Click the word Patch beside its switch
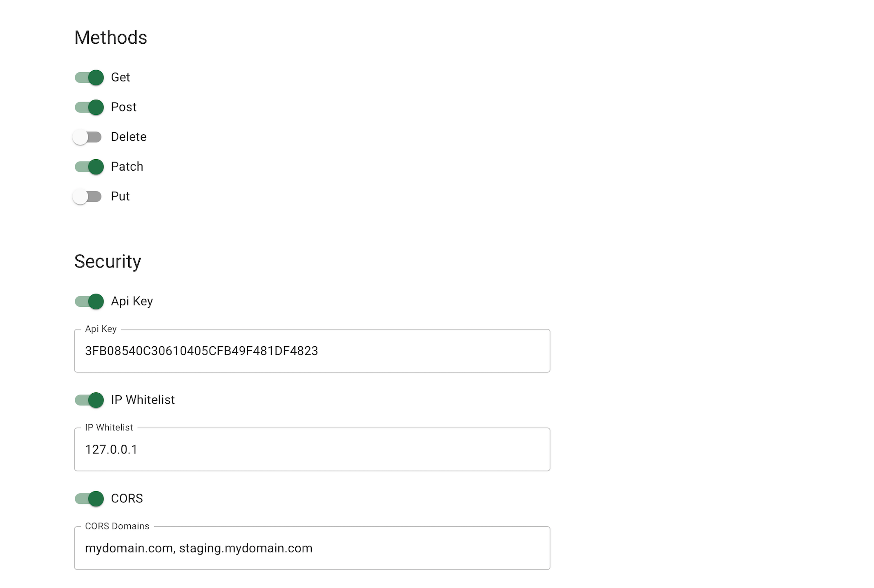Viewport: 874px width, 588px height. [127, 167]
